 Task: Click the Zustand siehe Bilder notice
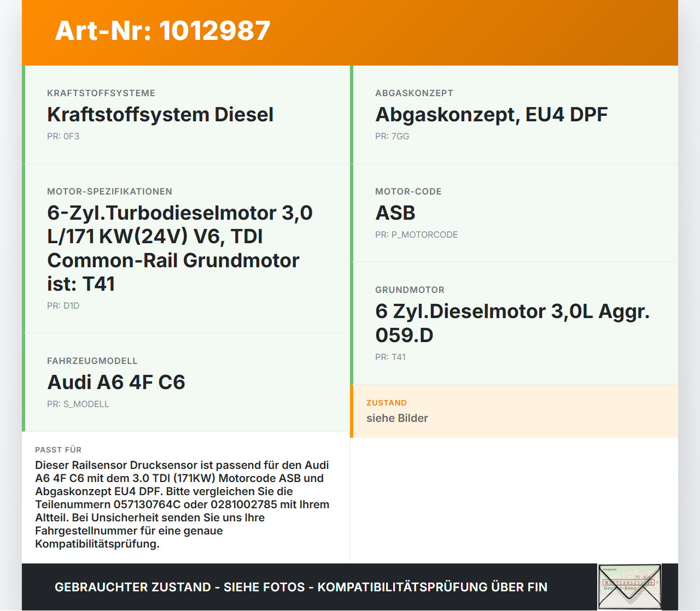397,418
